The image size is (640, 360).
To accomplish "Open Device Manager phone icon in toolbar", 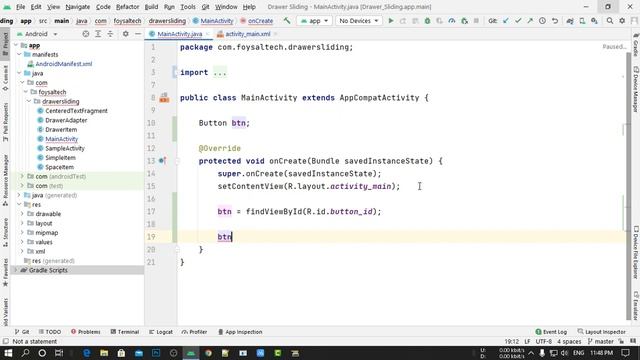I will click(x=582, y=20).
